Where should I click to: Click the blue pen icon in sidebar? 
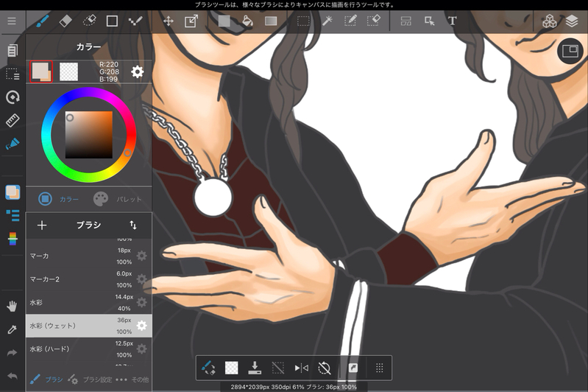[x=13, y=144]
